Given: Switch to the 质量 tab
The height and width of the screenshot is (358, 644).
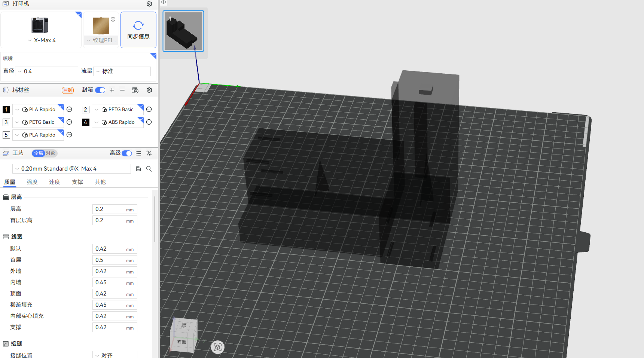Looking at the screenshot, I should [10, 182].
